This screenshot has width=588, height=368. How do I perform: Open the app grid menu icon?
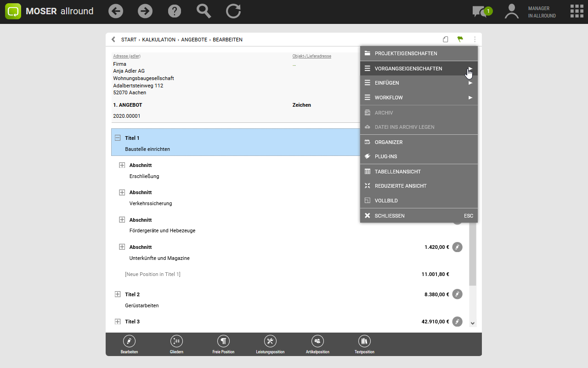point(577,11)
